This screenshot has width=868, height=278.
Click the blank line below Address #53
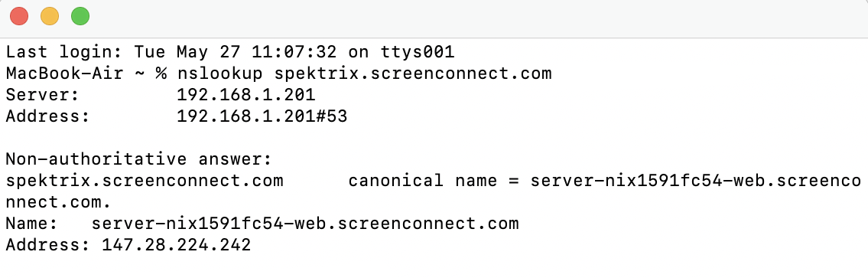point(434,138)
